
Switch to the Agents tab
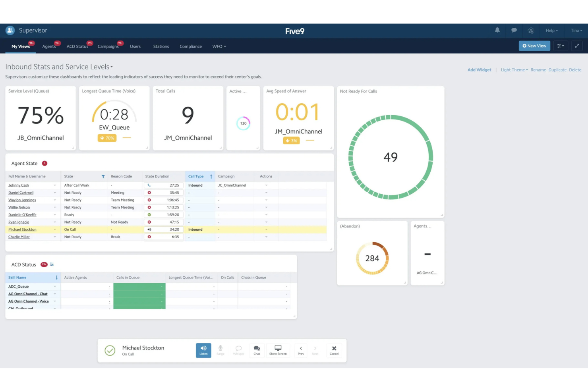point(48,46)
